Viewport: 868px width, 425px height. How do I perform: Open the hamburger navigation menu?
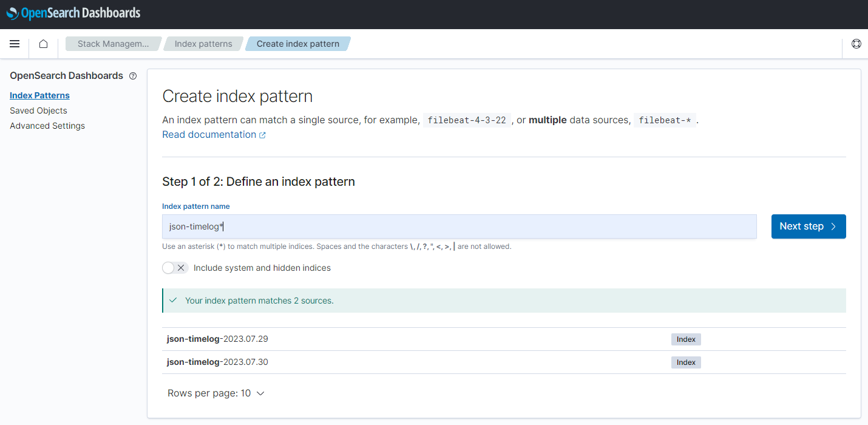click(x=15, y=44)
